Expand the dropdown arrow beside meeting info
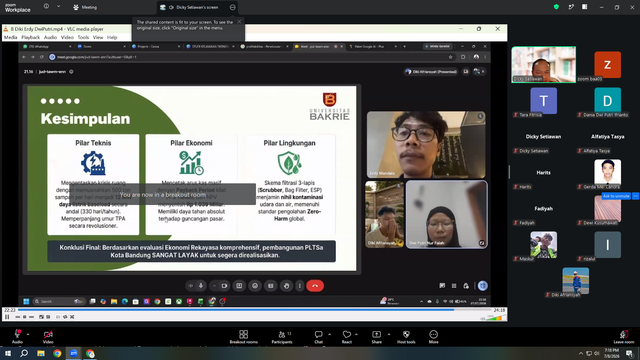The image size is (640, 360). 58,7
